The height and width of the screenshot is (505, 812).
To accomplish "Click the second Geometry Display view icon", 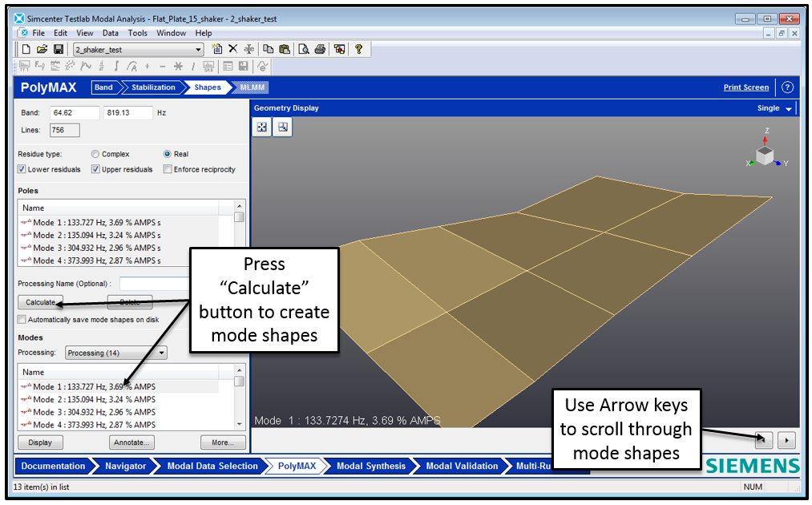I will 283,127.
